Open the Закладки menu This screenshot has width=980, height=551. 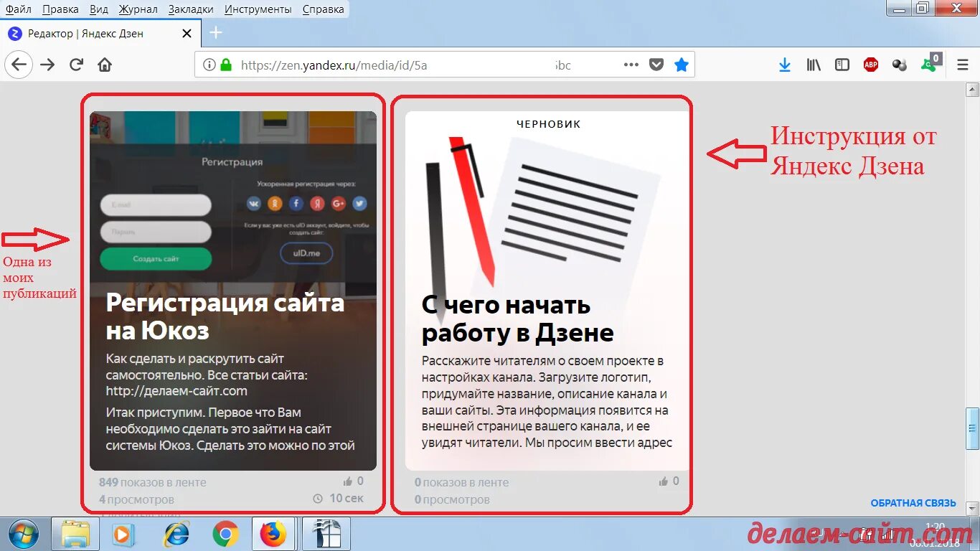point(191,9)
